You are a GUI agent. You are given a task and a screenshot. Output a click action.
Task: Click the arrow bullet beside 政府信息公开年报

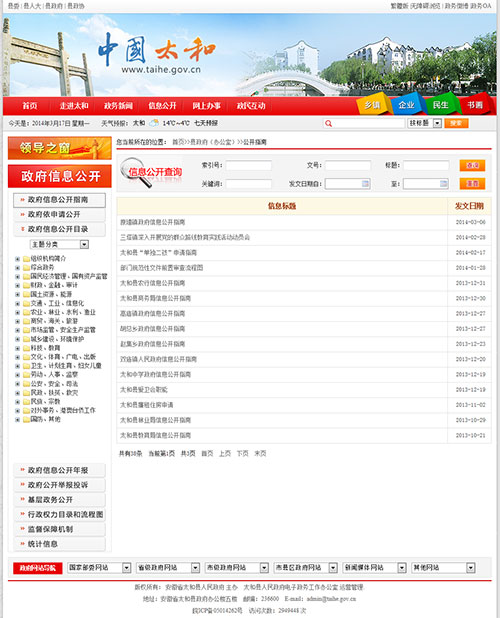click(x=22, y=470)
